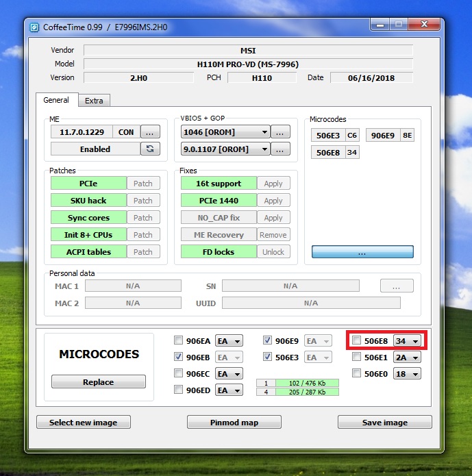Viewport: 472px width, 476px height.
Task: Click the CoffeeTime app icon in title bar
Action: [34, 27]
